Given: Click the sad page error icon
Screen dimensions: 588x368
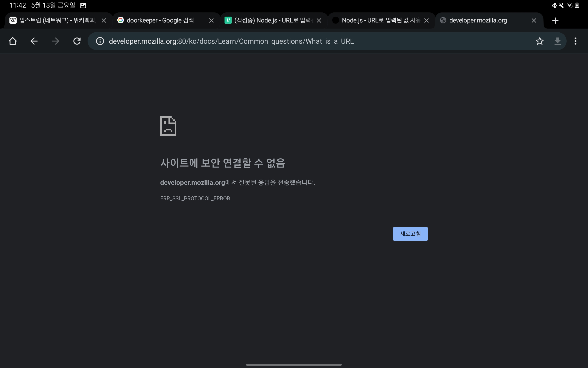Looking at the screenshot, I should point(168,126).
